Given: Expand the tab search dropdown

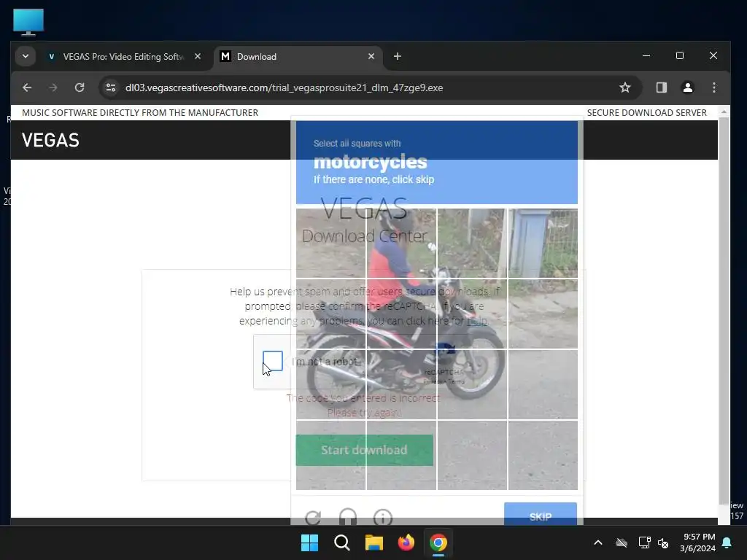Looking at the screenshot, I should (26, 56).
